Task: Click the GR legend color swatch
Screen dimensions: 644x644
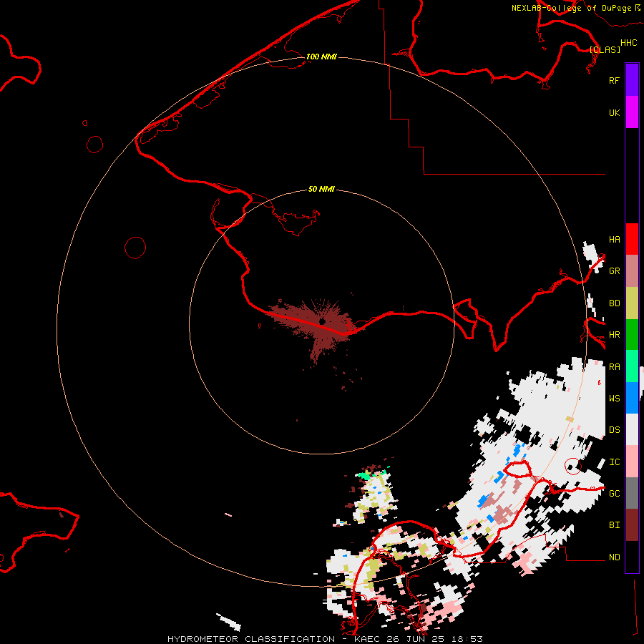Action: (x=632, y=270)
